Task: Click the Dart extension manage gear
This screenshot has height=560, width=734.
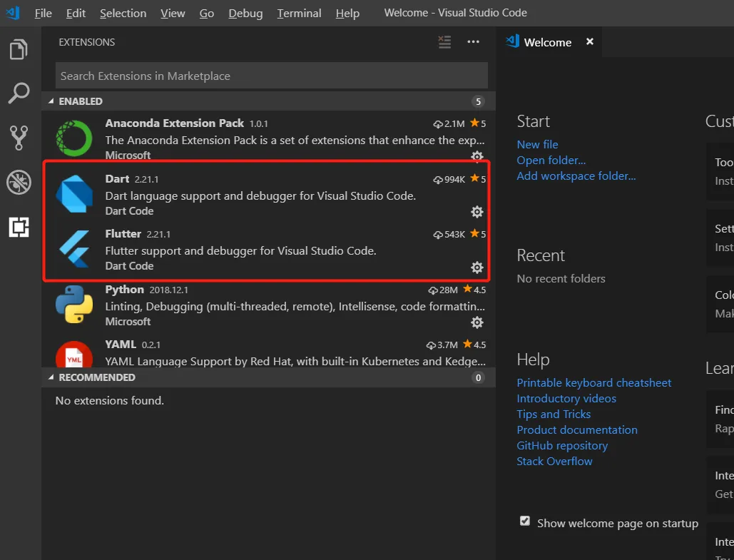Action: pos(477,212)
